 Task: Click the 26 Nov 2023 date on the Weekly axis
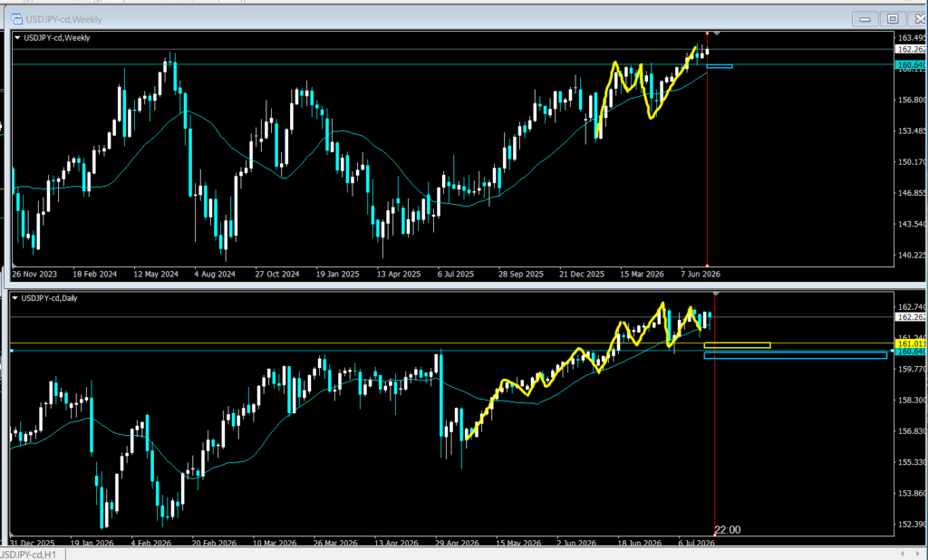pos(34,274)
